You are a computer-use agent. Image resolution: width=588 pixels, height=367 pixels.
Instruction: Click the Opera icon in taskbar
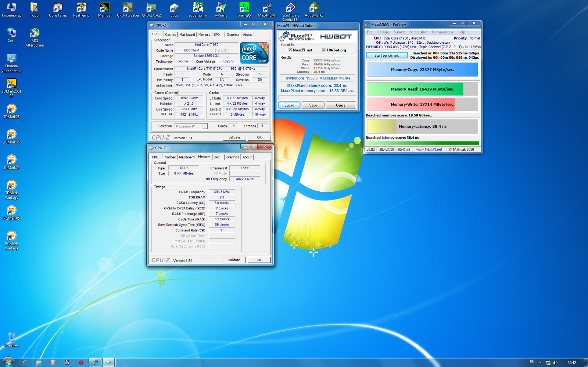(81, 362)
